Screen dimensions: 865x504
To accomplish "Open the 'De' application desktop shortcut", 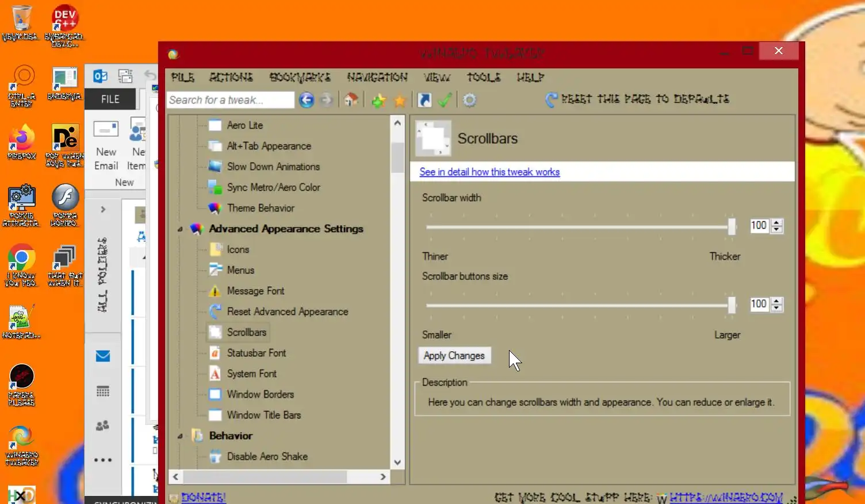I will 64,145.
